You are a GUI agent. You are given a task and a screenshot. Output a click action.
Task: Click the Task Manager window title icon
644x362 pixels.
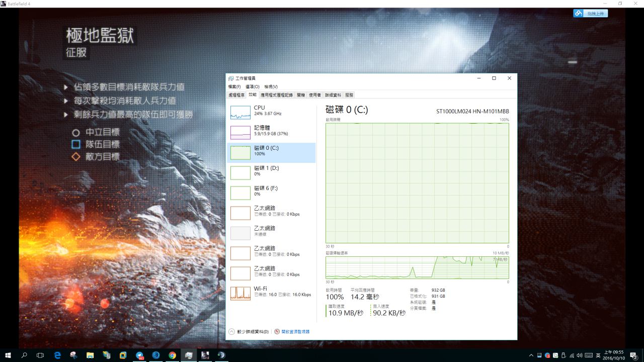231,78
